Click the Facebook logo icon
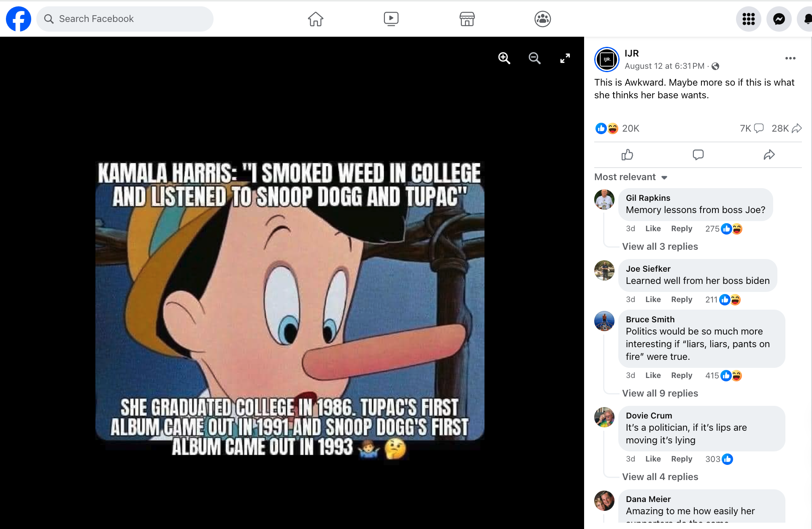The width and height of the screenshot is (812, 529). click(19, 19)
